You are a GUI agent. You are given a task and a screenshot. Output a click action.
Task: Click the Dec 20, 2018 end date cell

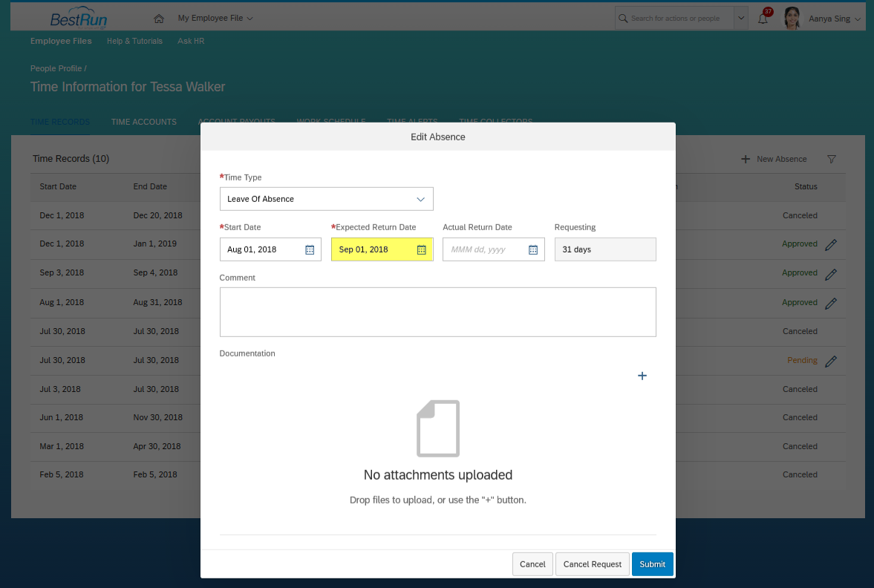point(157,216)
